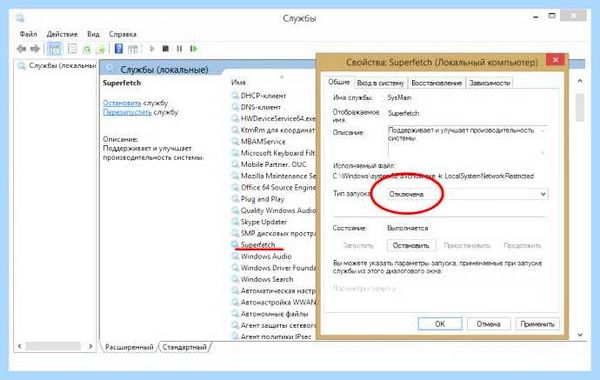600x380 pixels.
Task: Click the gear icon beside Автономные файлы
Action: pyautogui.click(x=235, y=314)
